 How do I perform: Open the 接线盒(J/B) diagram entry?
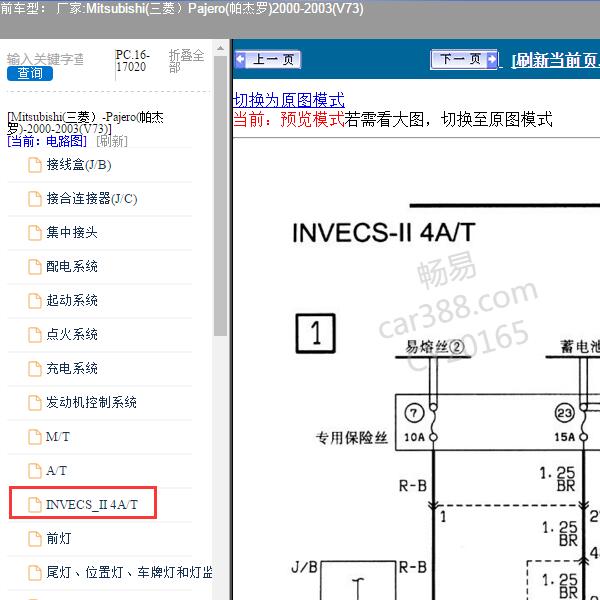tap(79, 165)
